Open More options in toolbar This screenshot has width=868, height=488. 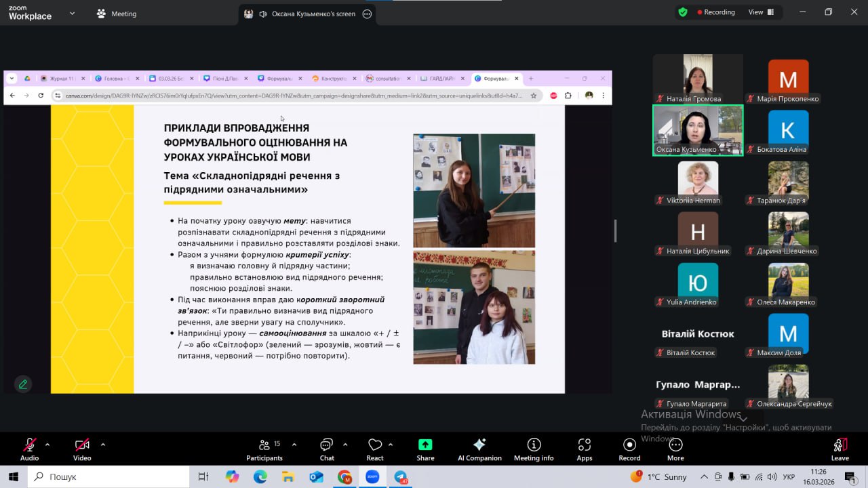coord(675,449)
